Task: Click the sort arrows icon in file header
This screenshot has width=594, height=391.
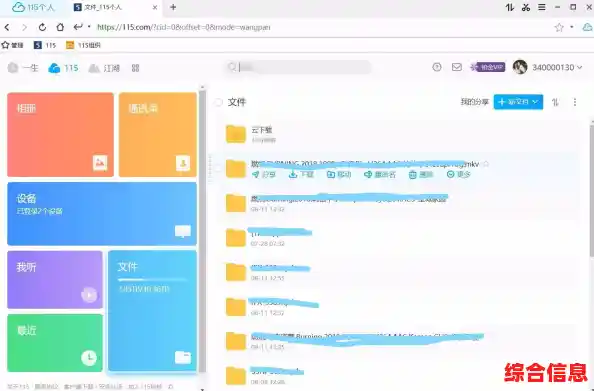Action: point(555,102)
